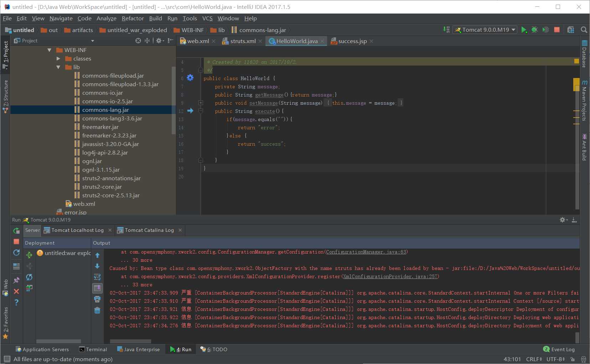The width and height of the screenshot is (590, 364).
Task: Run with coverage icon in main toolbar
Action: click(545, 30)
